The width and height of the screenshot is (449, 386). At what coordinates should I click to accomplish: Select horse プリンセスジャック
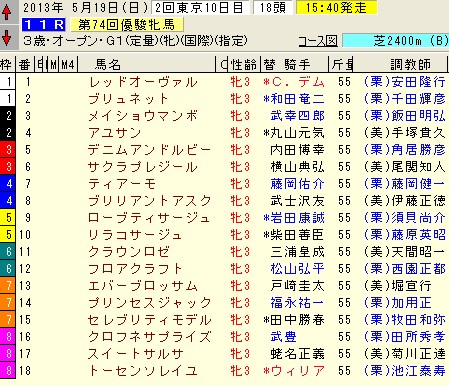pos(149,303)
